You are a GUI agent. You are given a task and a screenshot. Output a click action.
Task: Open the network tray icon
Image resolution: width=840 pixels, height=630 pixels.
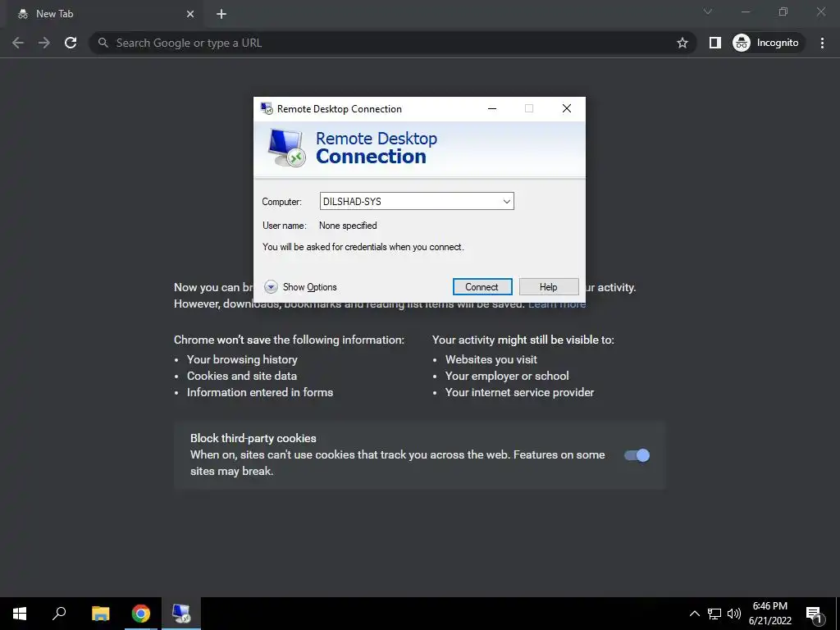tap(714, 614)
